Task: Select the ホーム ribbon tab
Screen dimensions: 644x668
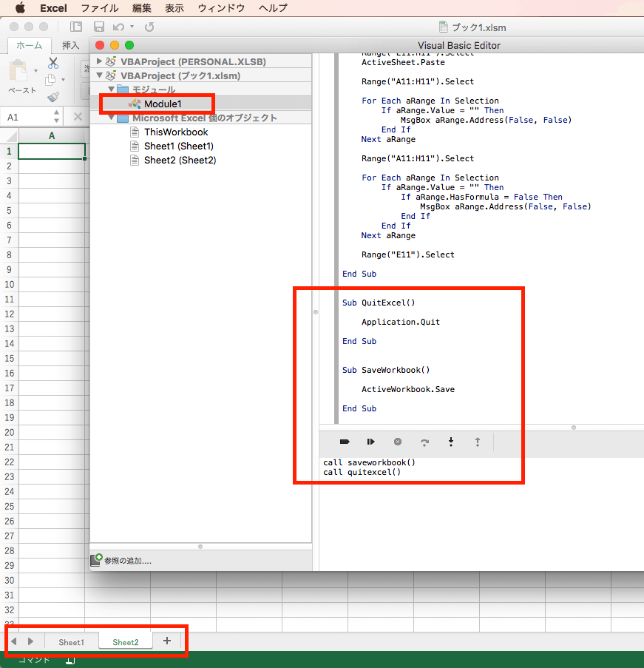Action: (30, 45)
